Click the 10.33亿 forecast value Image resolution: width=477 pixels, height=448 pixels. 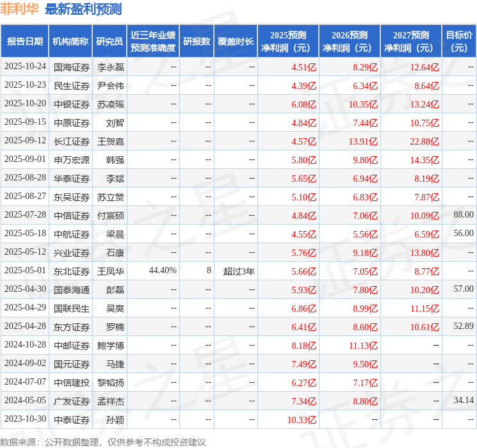(302, 419)
